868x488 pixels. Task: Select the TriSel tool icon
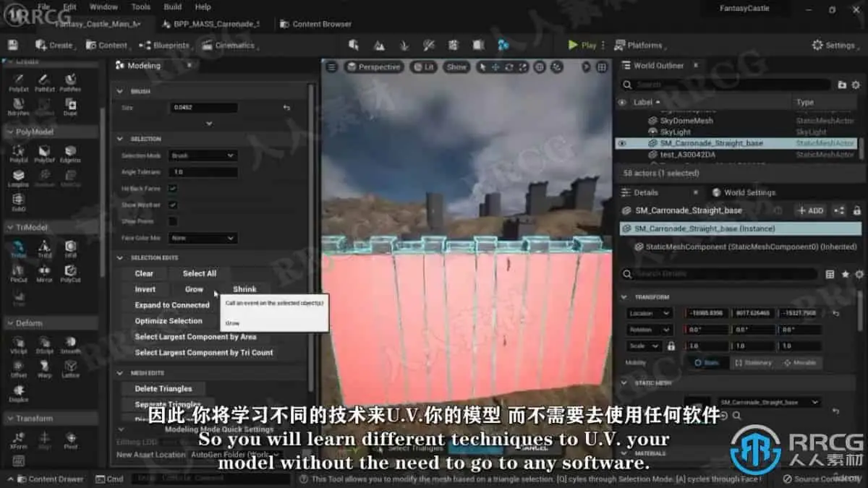point(18,249)
